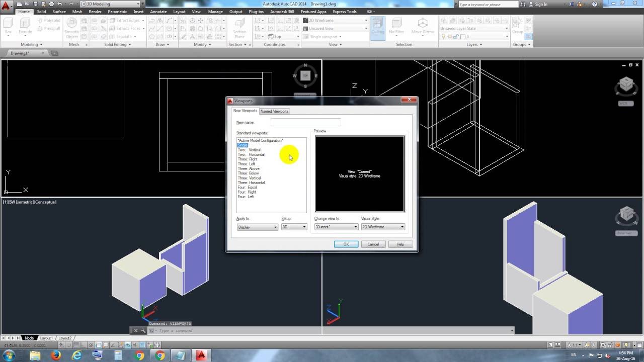This screenshot has height=362, width=644.
Task: Switch to AutoCAD on the taskbar
Action: (x=201, y=355)
